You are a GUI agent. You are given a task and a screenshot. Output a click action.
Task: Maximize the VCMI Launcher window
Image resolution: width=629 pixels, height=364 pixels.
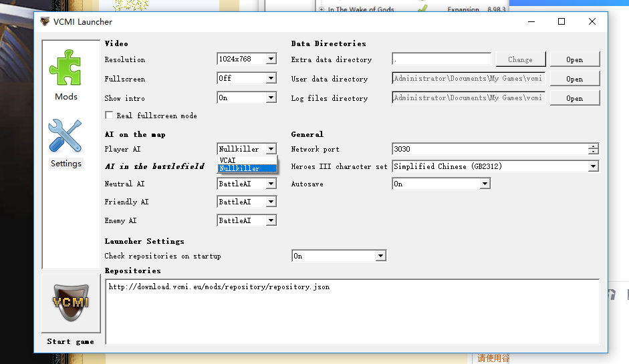point(561,21)
